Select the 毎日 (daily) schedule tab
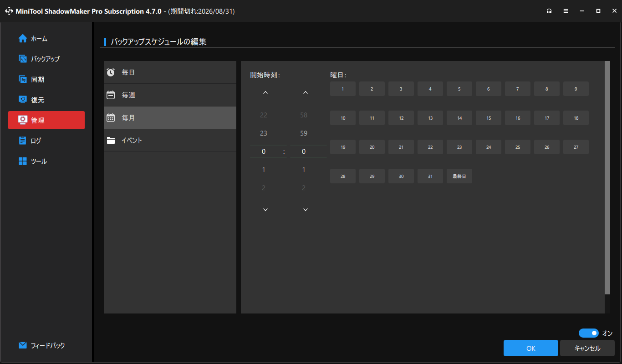Viewport: 622px width, 364px height. (170, 72)
